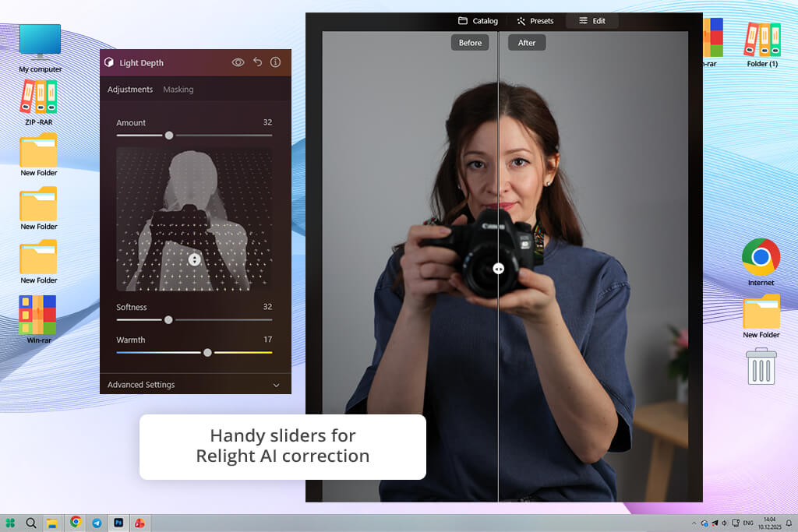Click the Amount value 32
The width and height of the screenshot is (798, 532).
coord(268,122)
